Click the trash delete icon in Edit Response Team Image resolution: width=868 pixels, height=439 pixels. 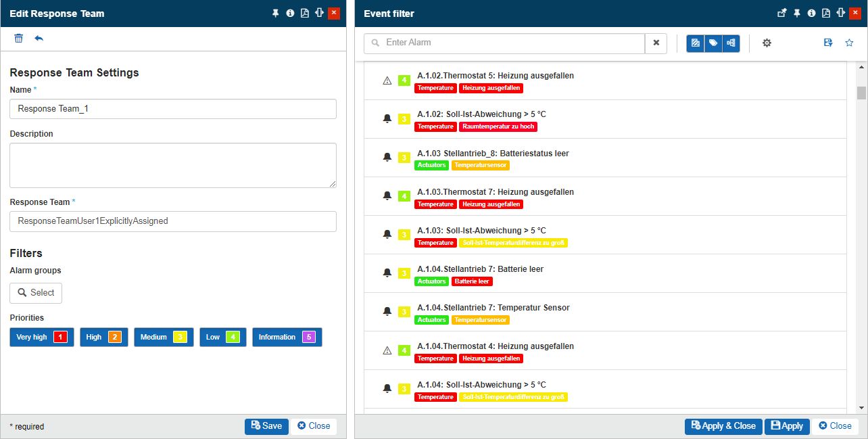tap(19, 39)
